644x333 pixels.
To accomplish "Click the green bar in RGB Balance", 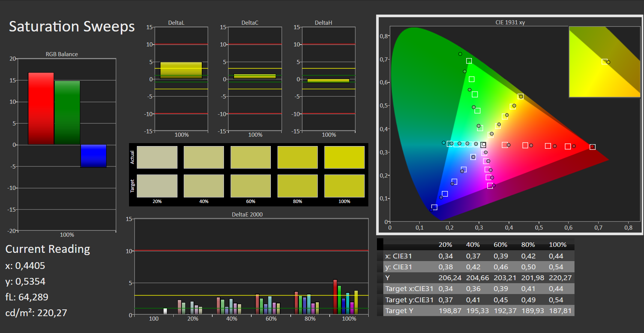I will click(x=67, y=113).
